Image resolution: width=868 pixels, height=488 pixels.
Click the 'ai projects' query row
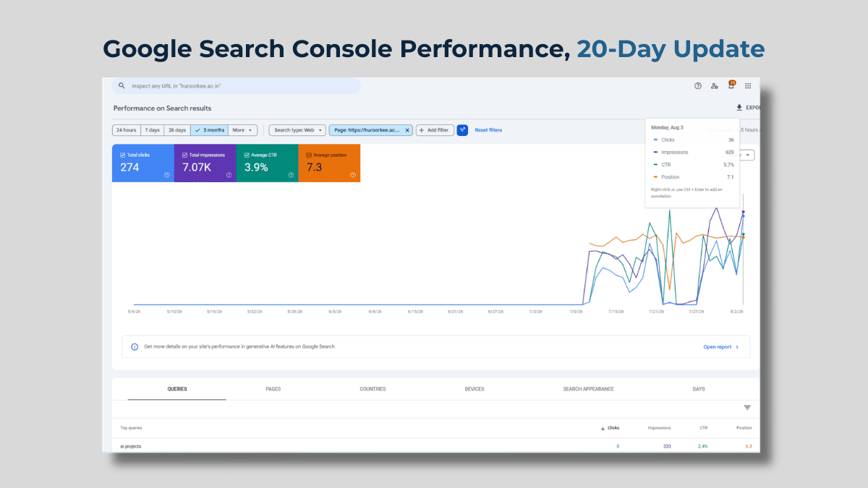(x=435, y=446)
